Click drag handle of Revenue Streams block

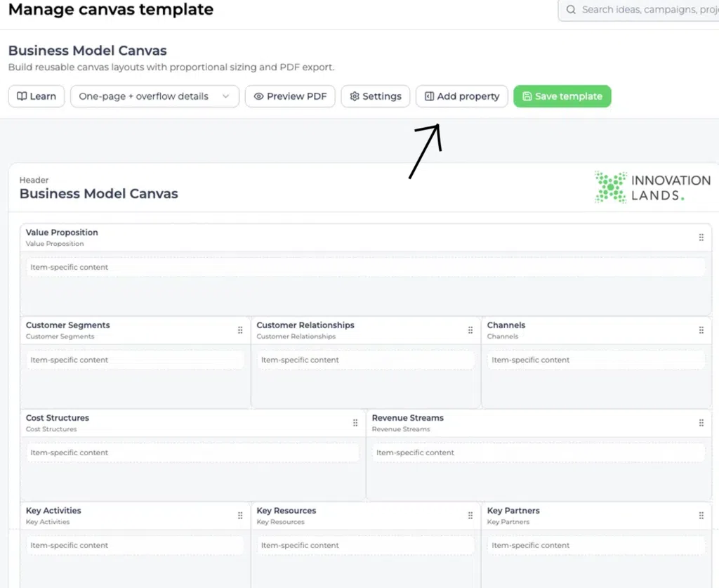701,423
